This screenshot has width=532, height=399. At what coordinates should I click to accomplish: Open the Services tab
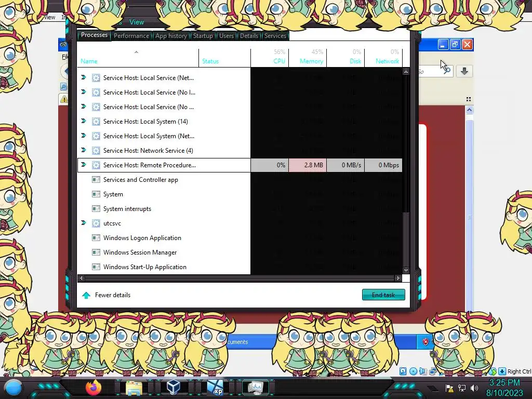click(x=275, y=36)
